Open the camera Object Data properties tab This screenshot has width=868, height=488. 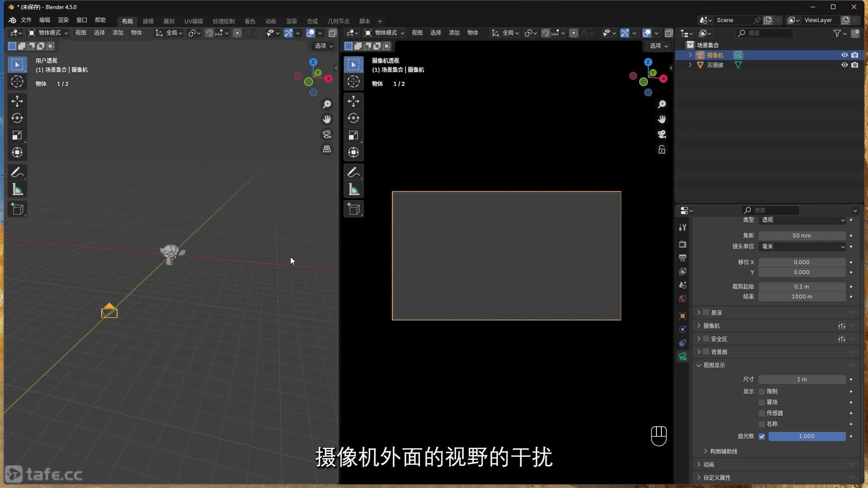[x=683, y=357]
